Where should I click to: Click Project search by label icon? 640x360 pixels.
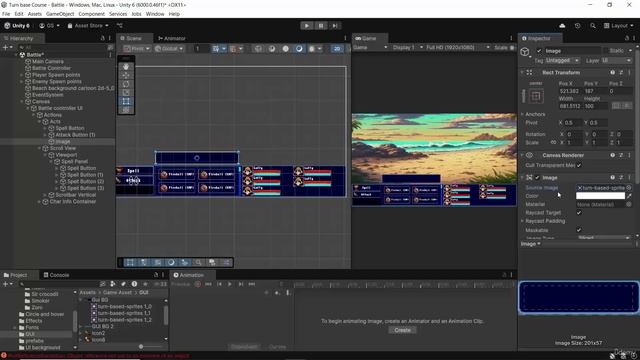(123, 284)
